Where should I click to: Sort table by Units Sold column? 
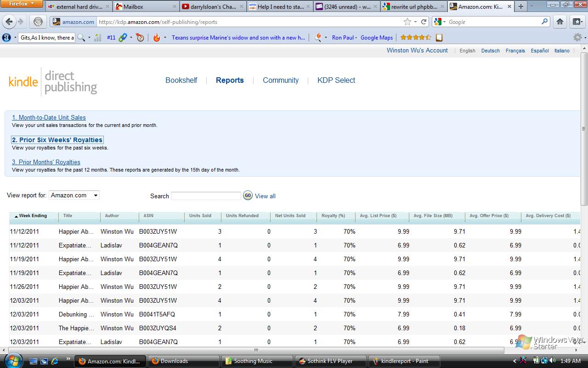200,216
